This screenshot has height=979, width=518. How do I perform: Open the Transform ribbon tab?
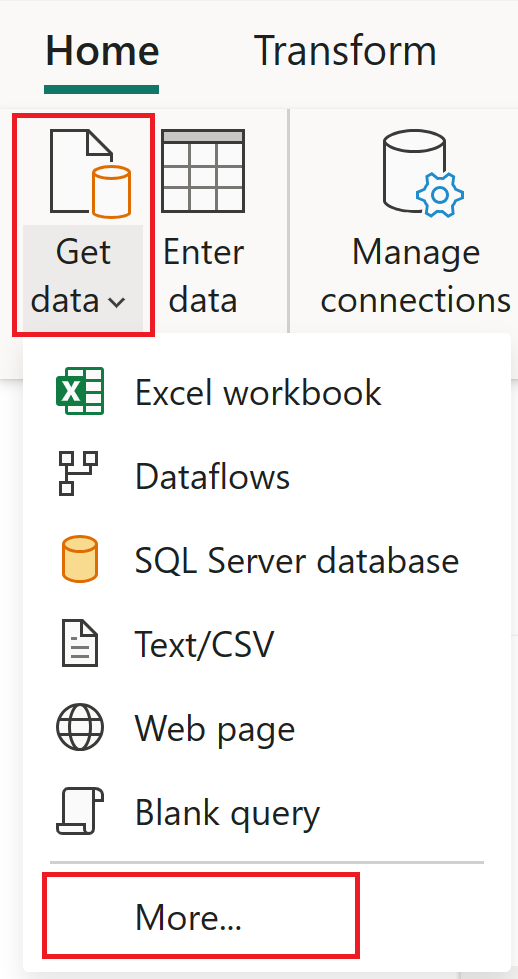(345, 51)
